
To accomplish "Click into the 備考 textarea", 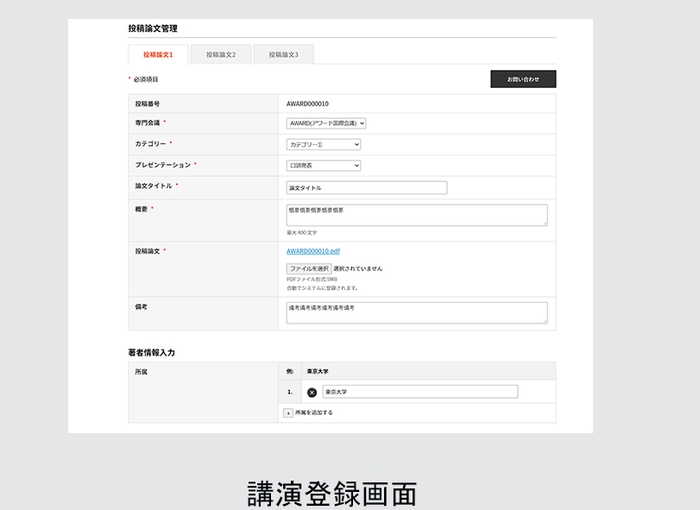I will point(415,312).
